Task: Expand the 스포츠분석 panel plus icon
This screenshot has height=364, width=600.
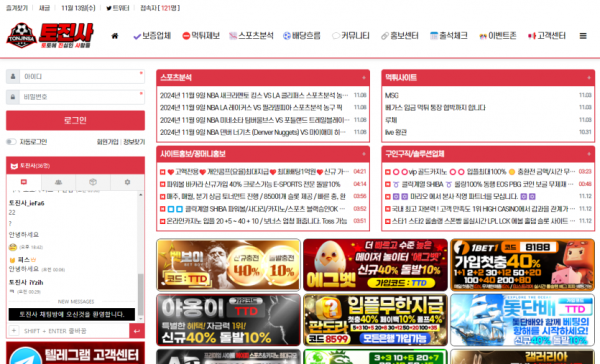Action: coord(364,78)
